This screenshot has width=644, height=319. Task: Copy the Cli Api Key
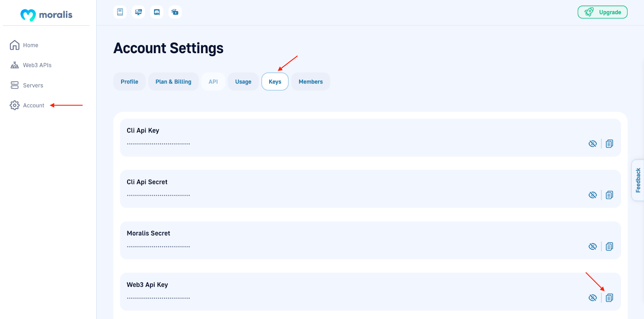point(609,144)
